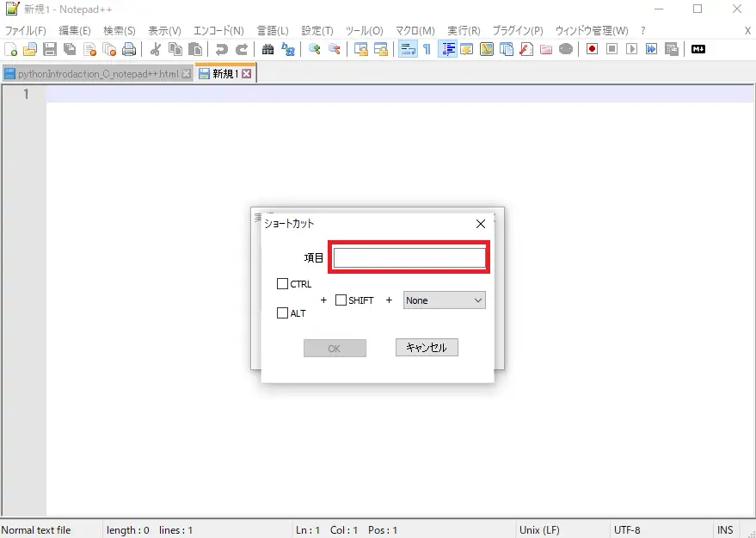Click the macro Playback icon

coord(631,49)
